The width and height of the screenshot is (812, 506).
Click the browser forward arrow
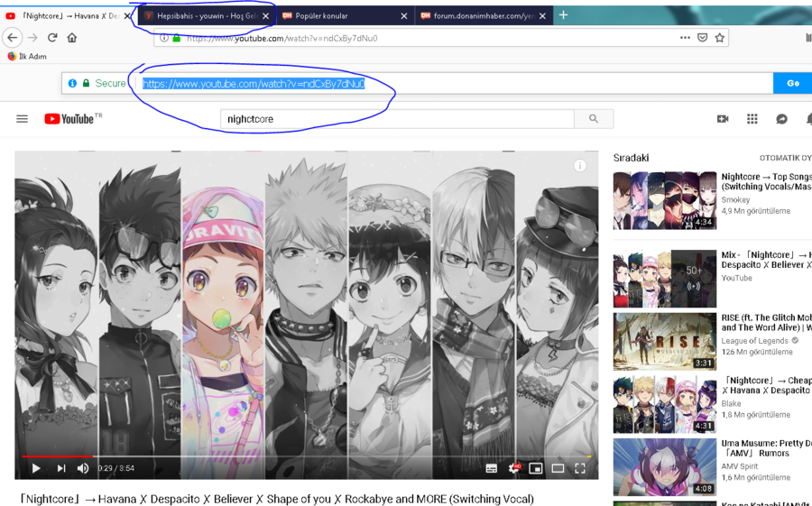point(32,38)
